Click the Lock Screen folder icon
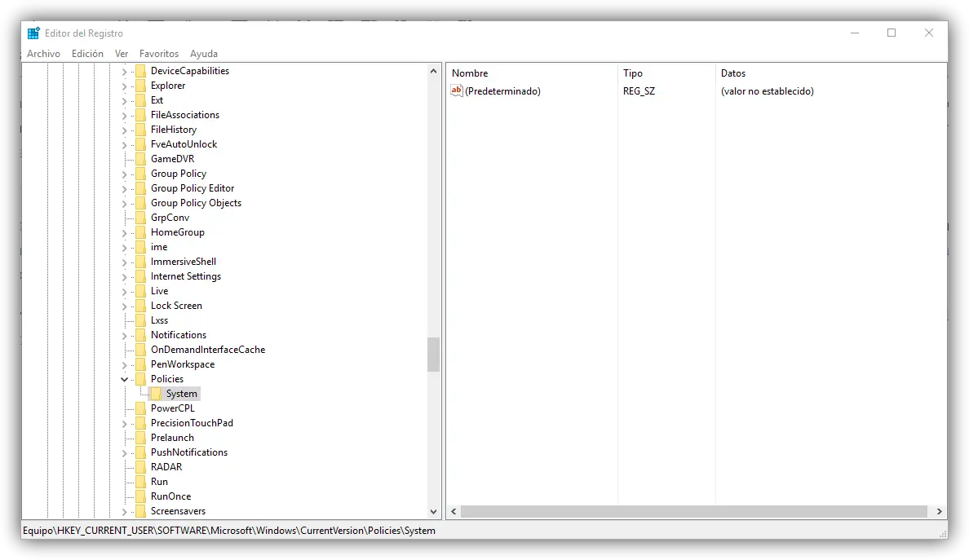Viewport: 969px width, 560px height. click(140, 305)
